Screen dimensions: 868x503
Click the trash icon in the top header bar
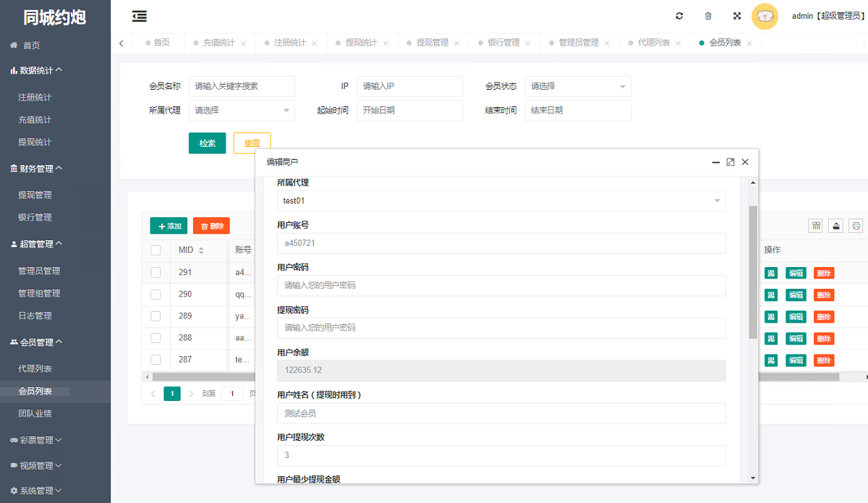coord(707,15)
